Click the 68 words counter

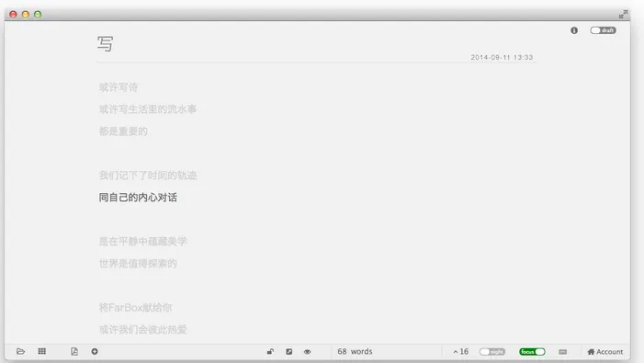(355, 351)
